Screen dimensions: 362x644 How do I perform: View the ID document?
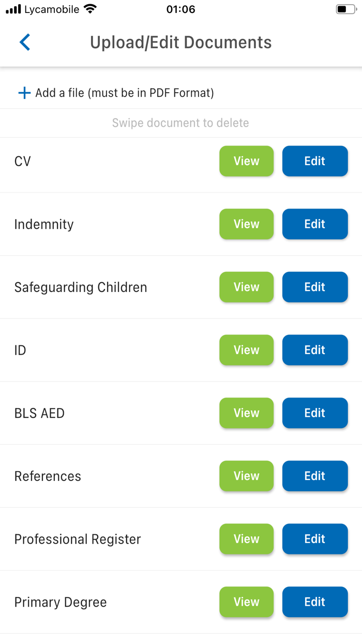point(246,350)
